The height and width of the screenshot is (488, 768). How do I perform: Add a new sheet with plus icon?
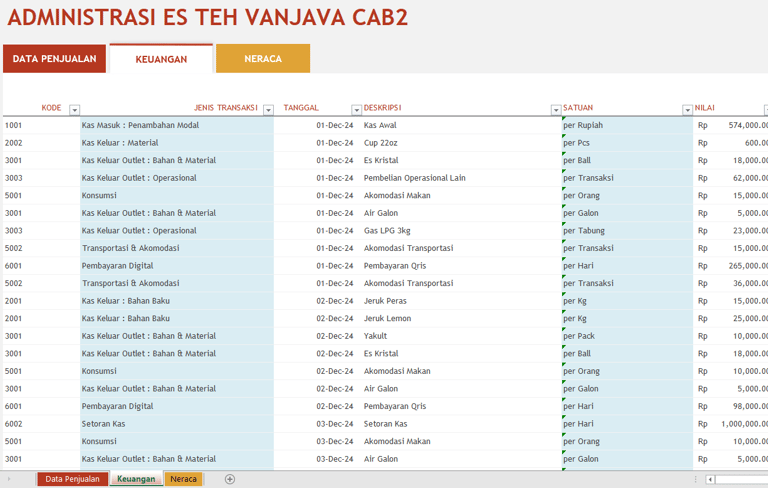coord(230,479)
